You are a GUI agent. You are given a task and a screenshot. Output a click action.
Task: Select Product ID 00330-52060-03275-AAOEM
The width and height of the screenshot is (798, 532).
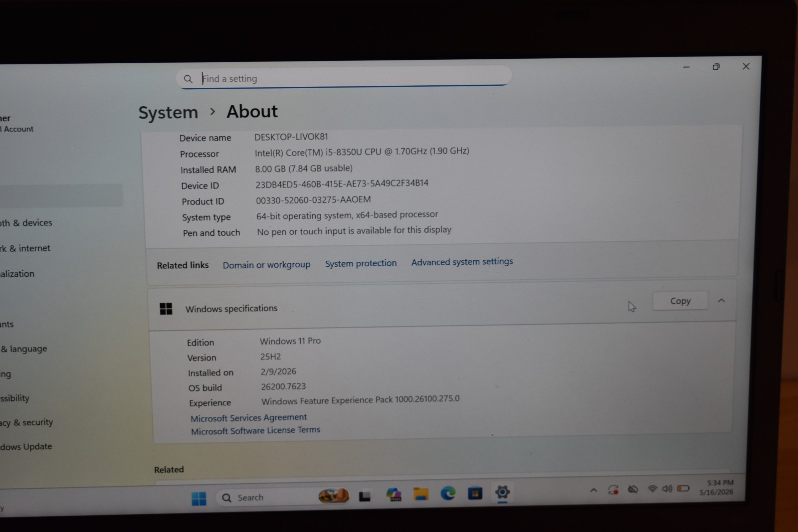pyautogui.click(x=313, y=200)
